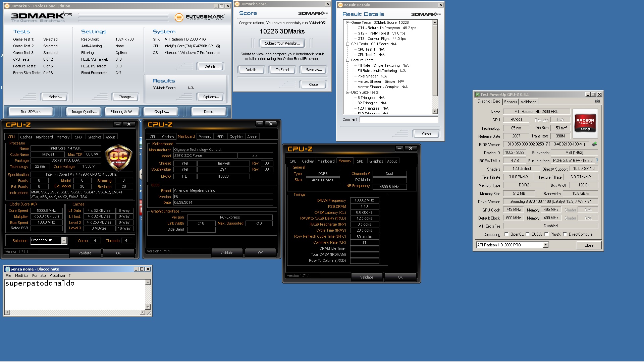Screen dimensions: 644x362
Task: Click the GPU-Z Close button
Action: (x=589, y=245)
